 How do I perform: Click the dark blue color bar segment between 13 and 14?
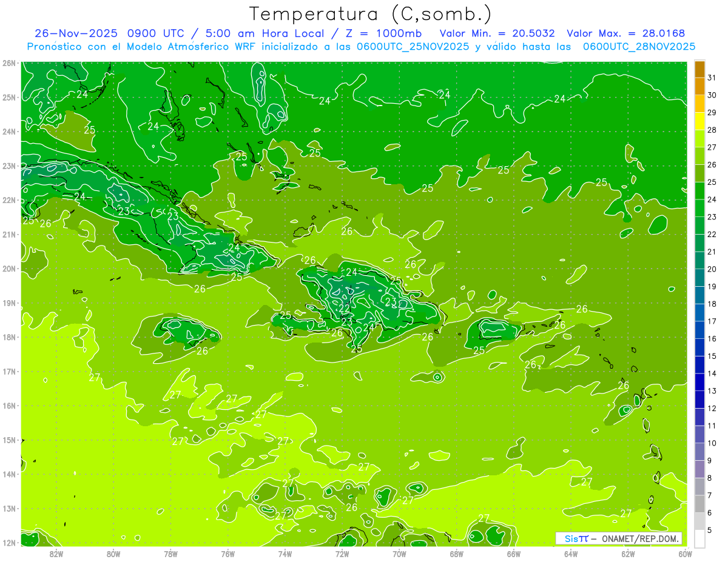pyautogui.click(x=699, y=382)
